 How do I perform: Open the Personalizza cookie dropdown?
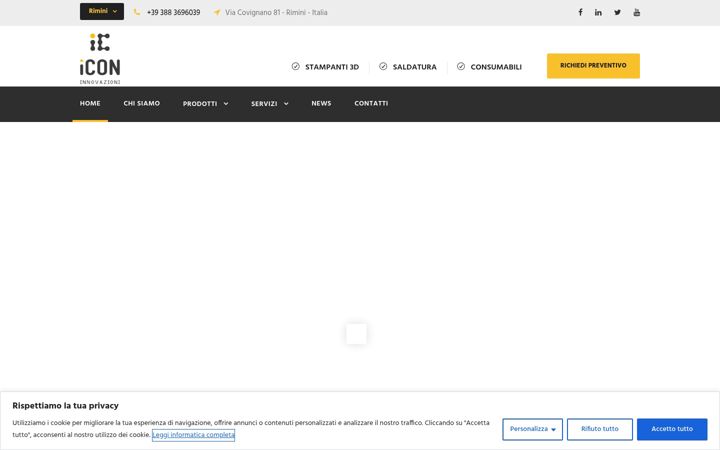click(533, 429)
